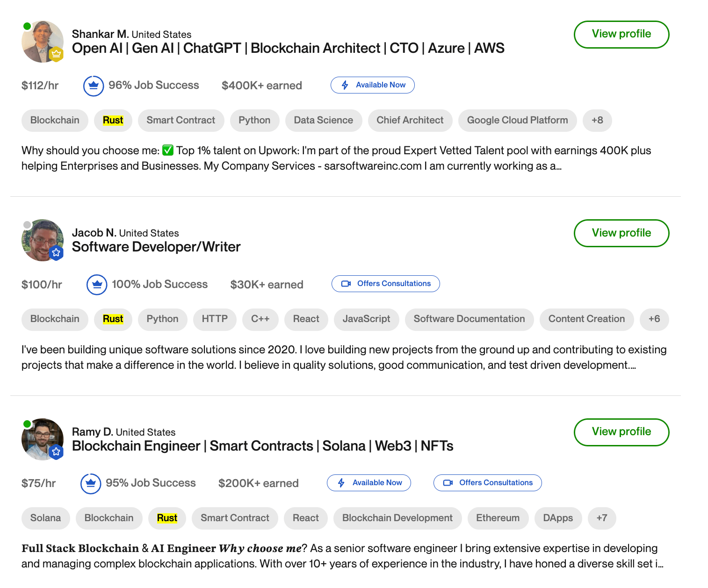Expand Ramy's +7 more skills
The image size is (708, 588).
click(x=601, y=518)
